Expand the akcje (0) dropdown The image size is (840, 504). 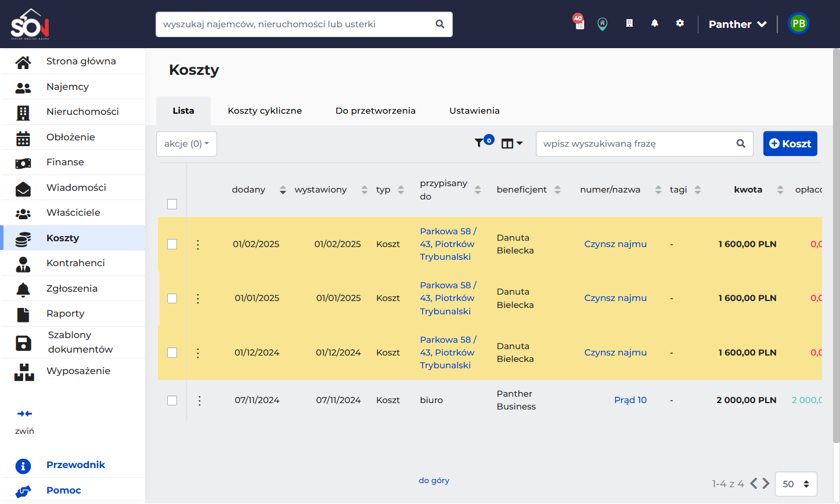[186, 144]
